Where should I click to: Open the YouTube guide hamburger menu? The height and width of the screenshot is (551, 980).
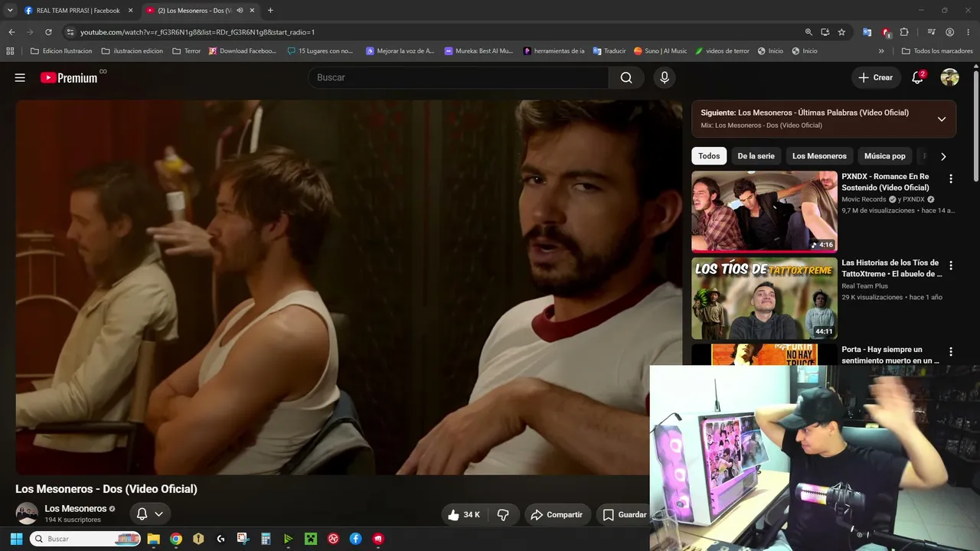20,77
